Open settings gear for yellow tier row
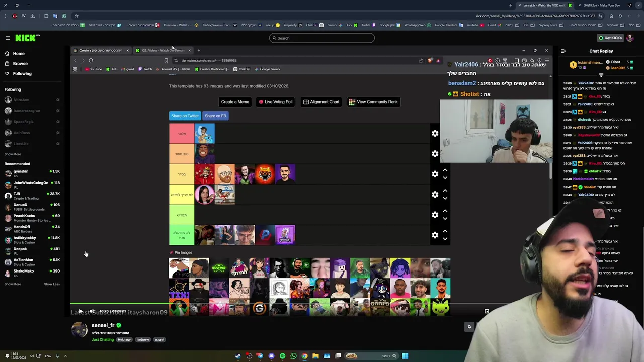Viewport: 644px width, 362px height. coord(435,194)
